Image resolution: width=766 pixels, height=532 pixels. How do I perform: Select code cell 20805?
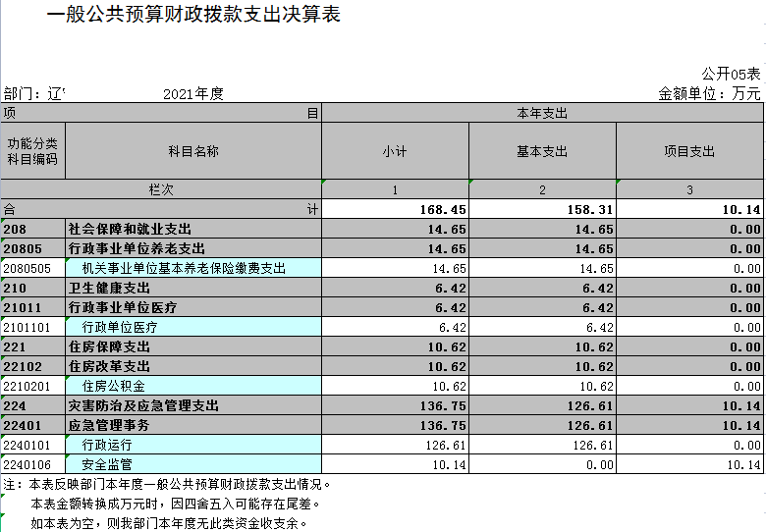tap(32, 248)
